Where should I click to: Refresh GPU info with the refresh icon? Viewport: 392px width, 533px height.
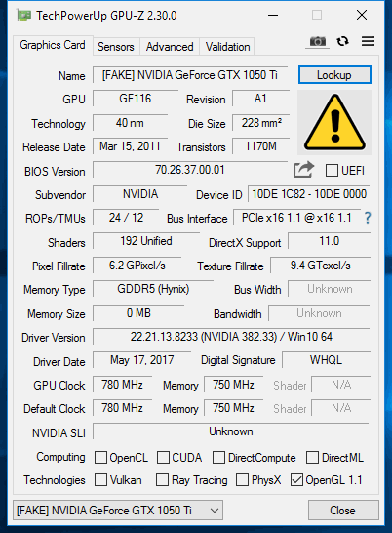click(342, 41)
